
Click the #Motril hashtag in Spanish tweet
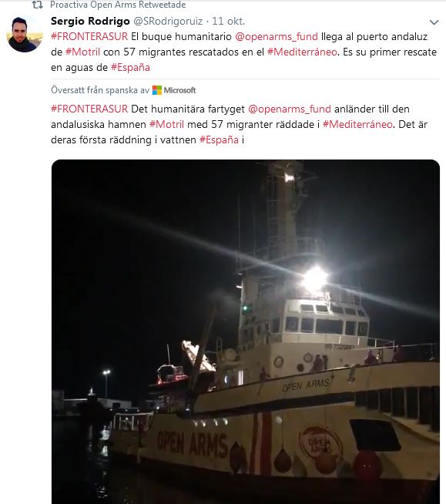[82, 52]
